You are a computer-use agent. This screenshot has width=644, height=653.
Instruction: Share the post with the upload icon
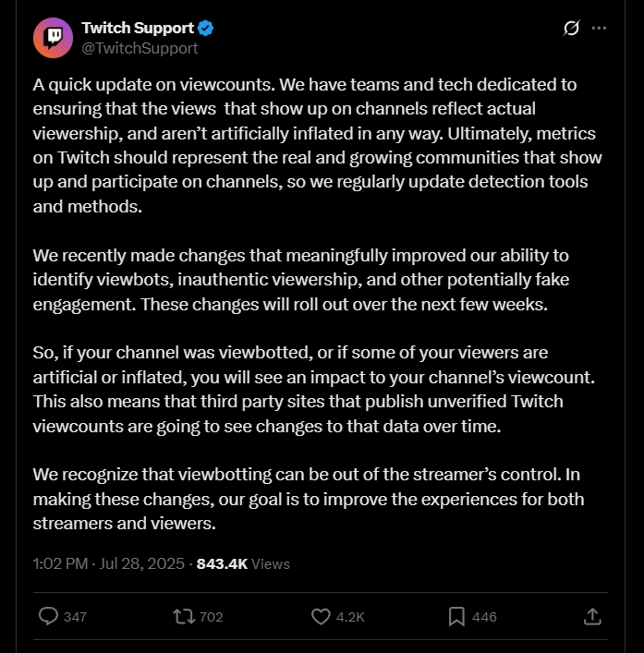[593, 616]
